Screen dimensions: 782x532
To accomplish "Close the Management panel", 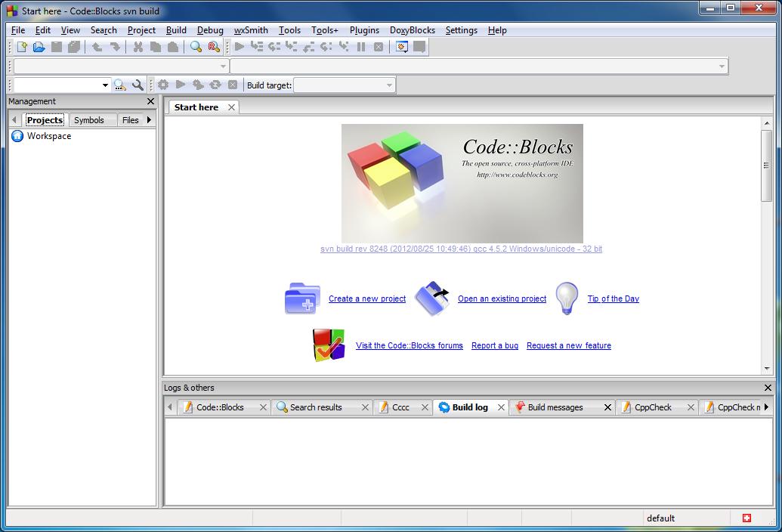I will [x=150, y=101].
